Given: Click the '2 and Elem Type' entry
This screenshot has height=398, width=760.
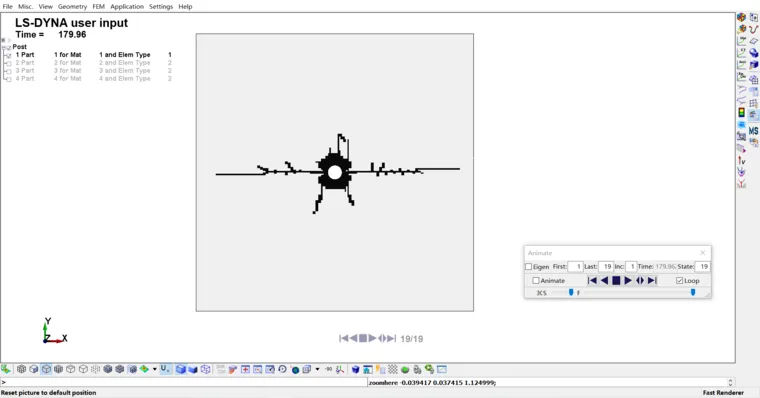Looking at the screenshot, I should click(x=125, y=63).
